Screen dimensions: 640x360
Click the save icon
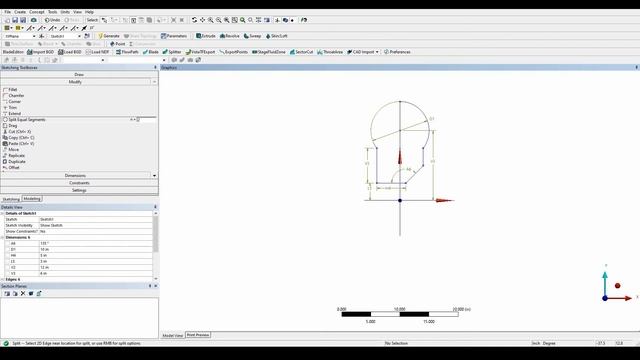click(15, 20)
